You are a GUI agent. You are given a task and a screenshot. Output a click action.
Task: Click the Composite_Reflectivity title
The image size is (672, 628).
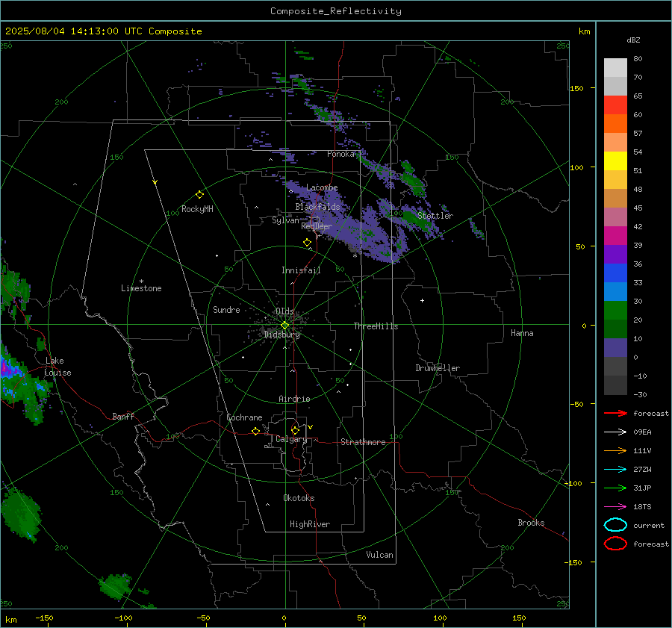336,11
